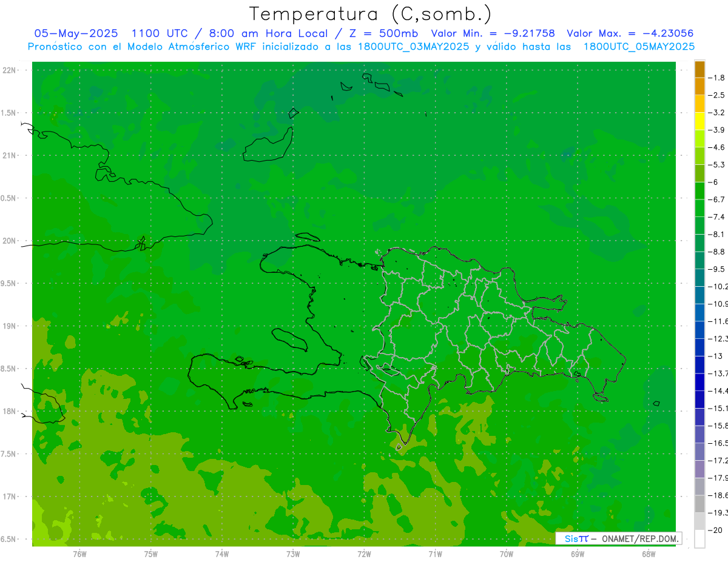Viewport: 728px width, 562px height.
Task: Click the '-4.6' legend value
Action: pos(716,147)
